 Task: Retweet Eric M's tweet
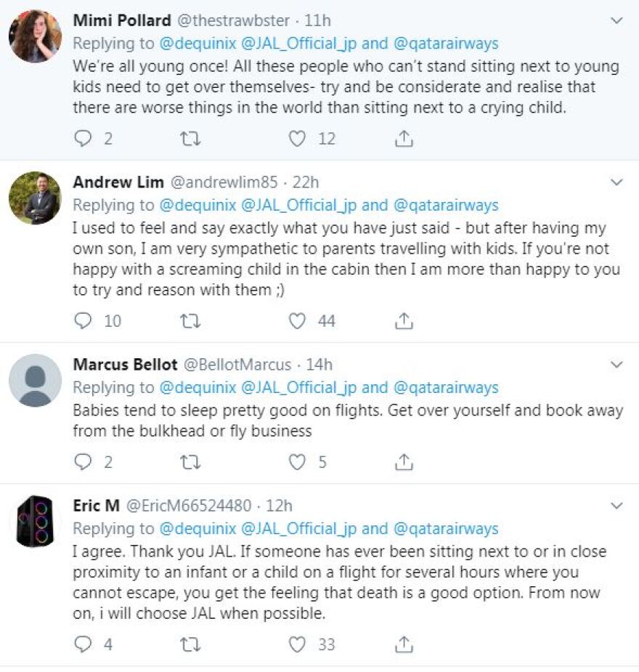pos(190,644)
